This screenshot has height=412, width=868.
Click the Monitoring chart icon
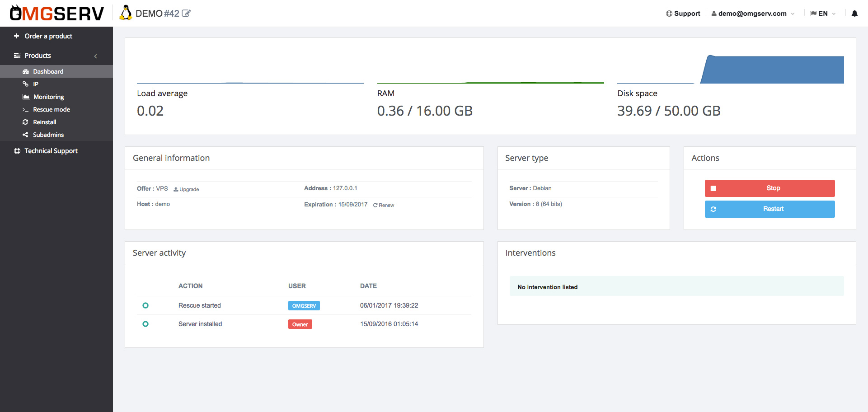pos(26,97)
